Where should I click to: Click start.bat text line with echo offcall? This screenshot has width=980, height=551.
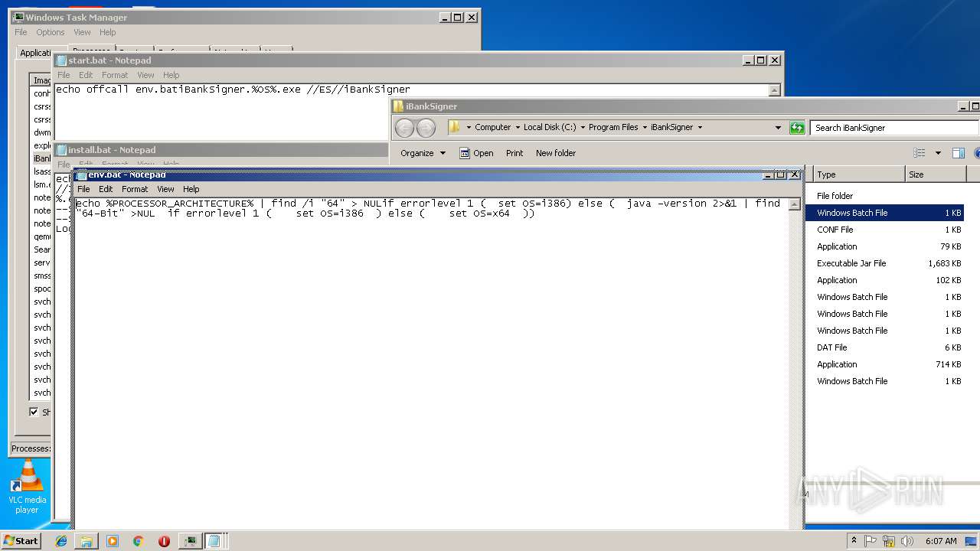coord(233,90)
